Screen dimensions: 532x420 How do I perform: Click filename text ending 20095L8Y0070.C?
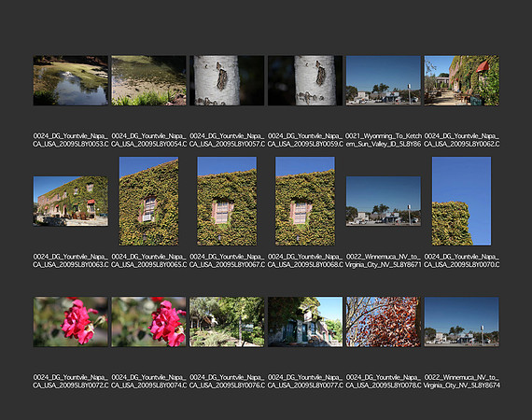(x=461, y=260)
